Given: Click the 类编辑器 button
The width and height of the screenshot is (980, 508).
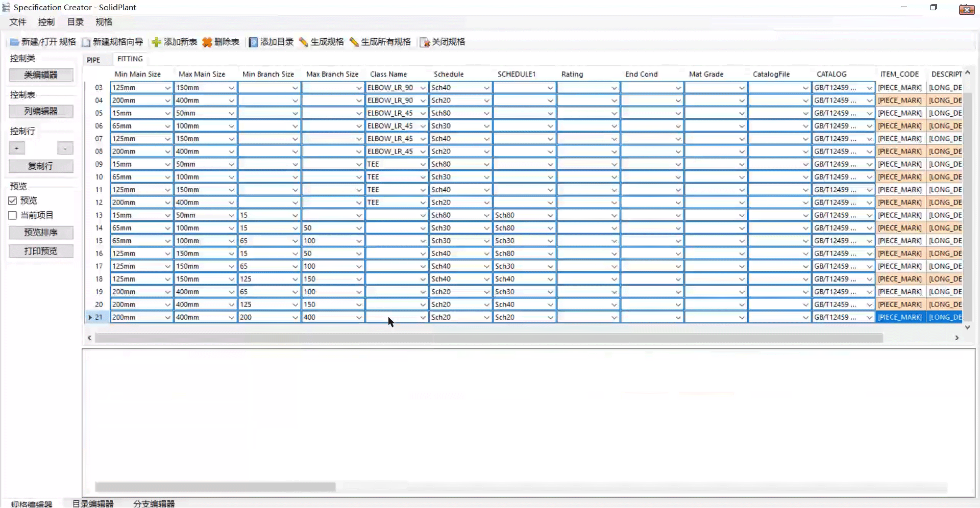Looking at the screenshot, I should click(41, 75).
